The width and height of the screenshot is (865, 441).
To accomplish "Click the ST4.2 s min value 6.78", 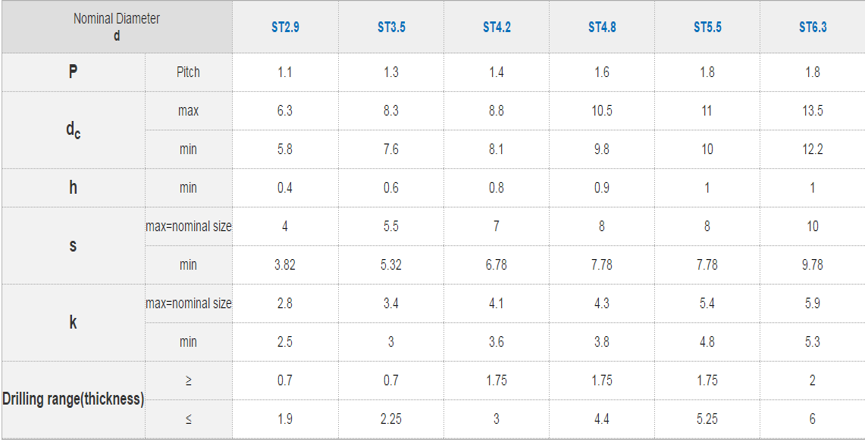I will coord(496,265).
